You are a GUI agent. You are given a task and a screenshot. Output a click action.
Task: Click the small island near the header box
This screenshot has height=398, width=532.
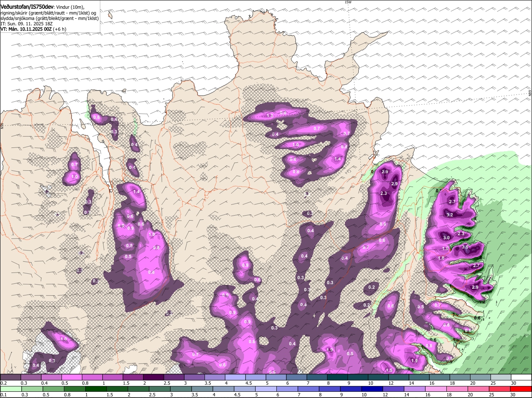coord(110,15)
